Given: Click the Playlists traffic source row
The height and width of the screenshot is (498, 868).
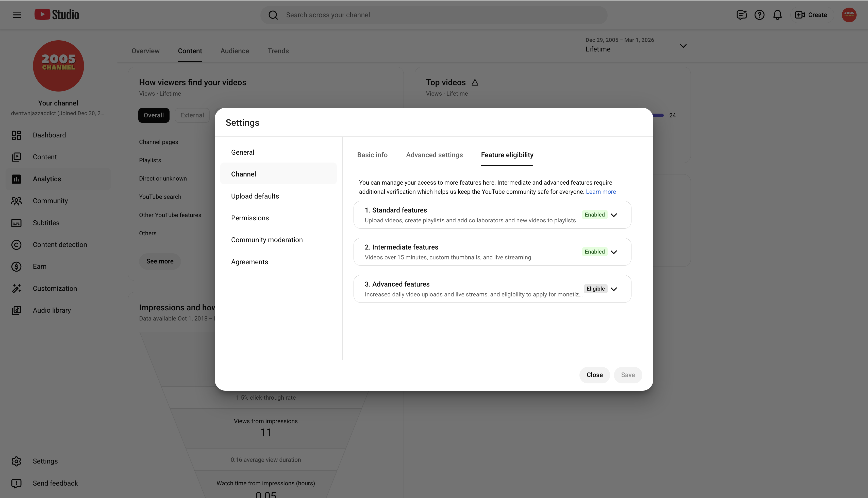Looking at the screenshot, I should tap(150, 160).
